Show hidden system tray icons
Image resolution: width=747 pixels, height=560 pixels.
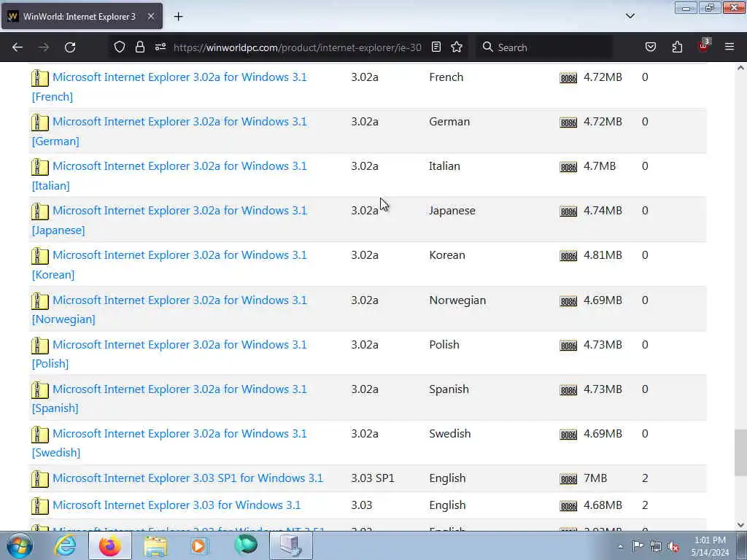click(x=620, y=546)
